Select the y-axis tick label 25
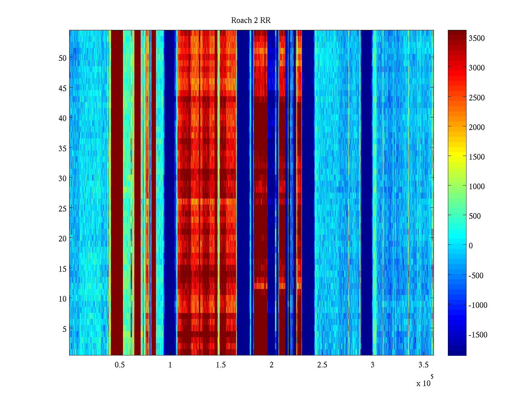This screenshot has width=532, height=399. (x=63, y=209)
